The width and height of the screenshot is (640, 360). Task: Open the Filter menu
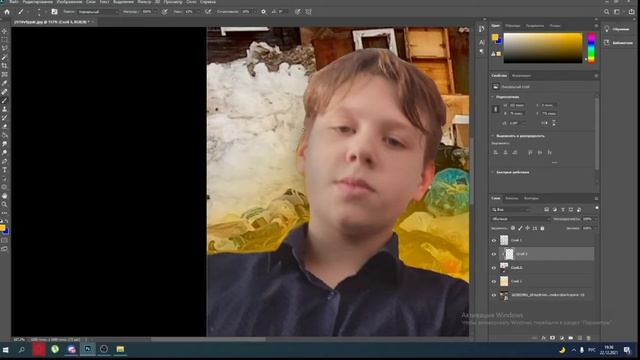pyautogui.click(x=144, y=2)
